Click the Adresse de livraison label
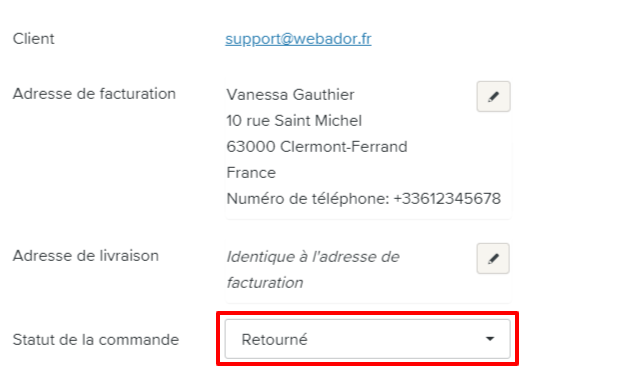Screen dimensions: 634x366 point(86,256)
